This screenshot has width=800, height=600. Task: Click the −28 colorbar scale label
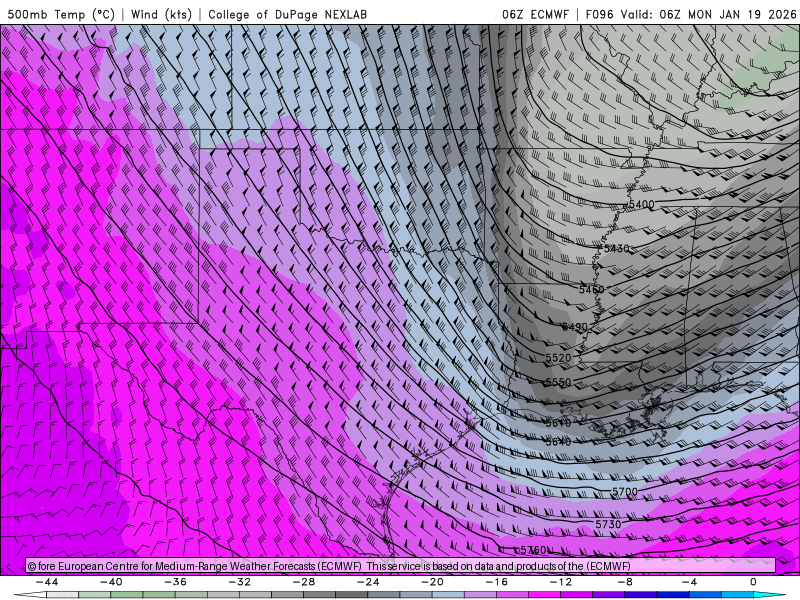pos(304,582)
